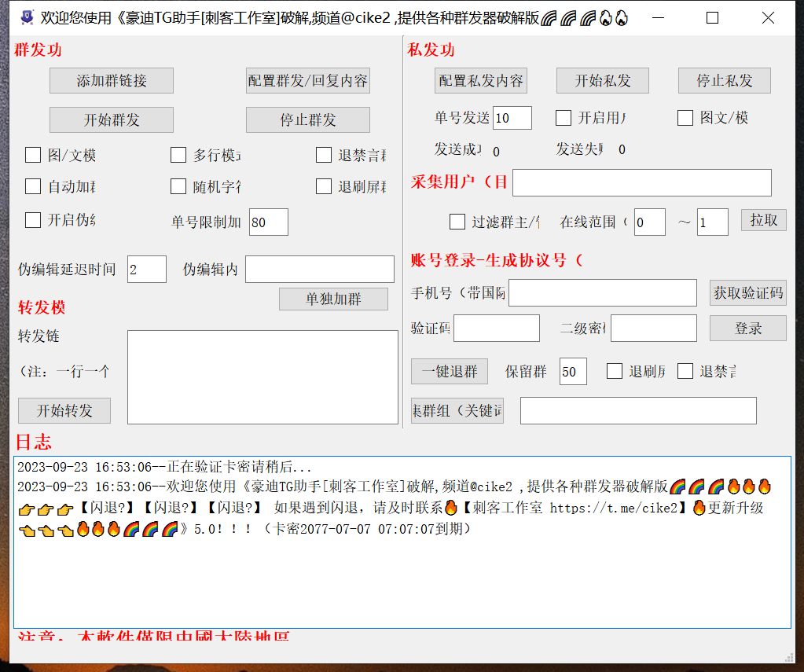Open 配置群发/回复内容 settings
This screenshot has width=804, height=672.
tap(307, 80)
